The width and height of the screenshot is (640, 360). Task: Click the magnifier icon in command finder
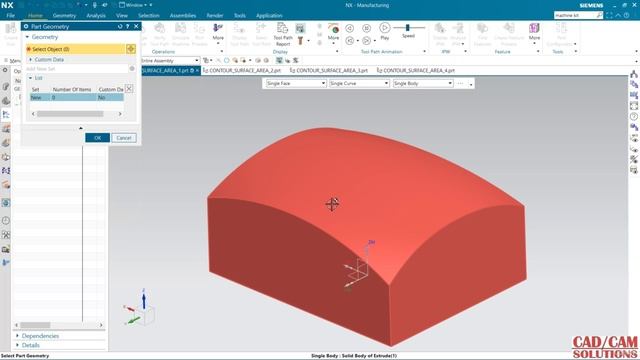[x=599, y=15]
